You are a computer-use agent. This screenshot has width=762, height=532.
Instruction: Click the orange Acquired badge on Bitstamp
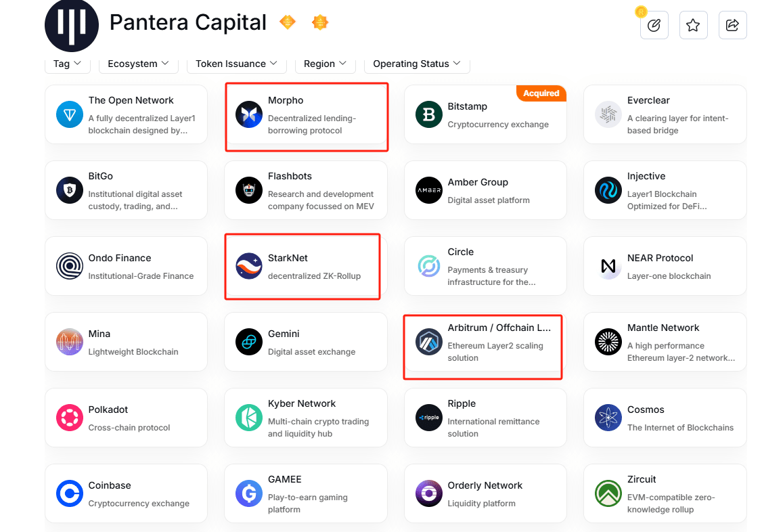point(541,93)
